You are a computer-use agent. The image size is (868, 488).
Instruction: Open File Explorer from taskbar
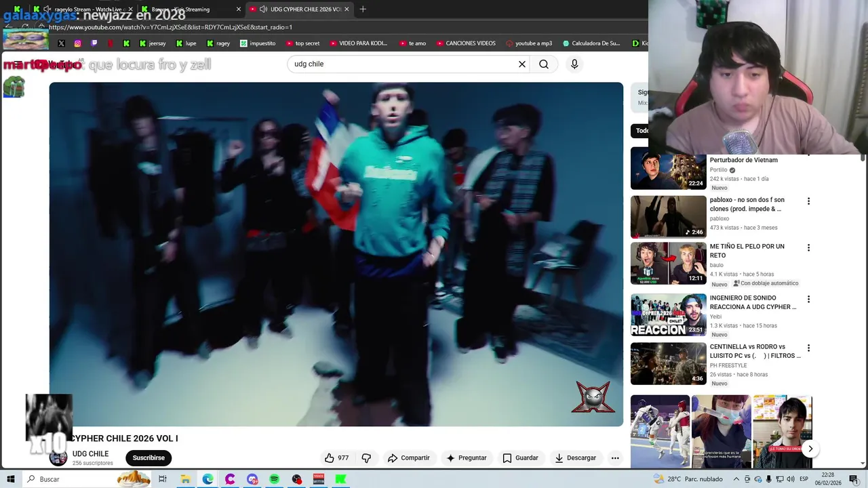(185, 479)
